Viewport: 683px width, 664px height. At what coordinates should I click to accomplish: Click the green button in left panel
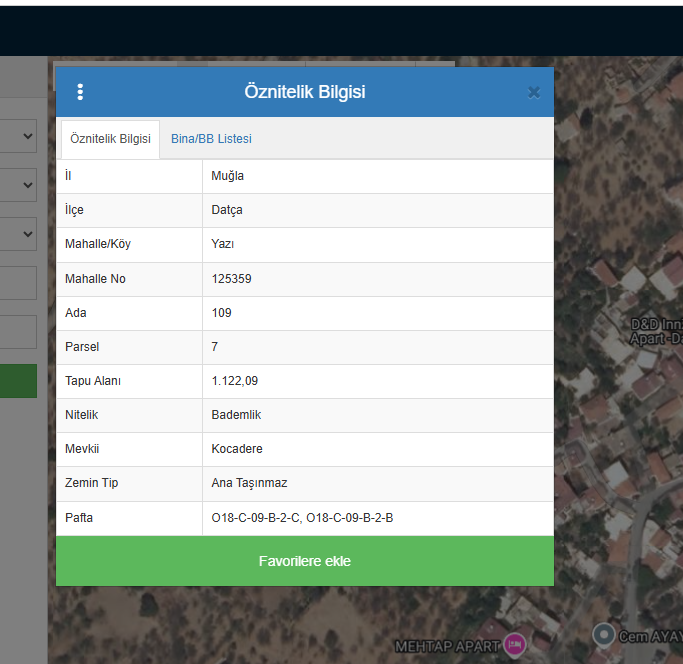[x=18, y=381]
